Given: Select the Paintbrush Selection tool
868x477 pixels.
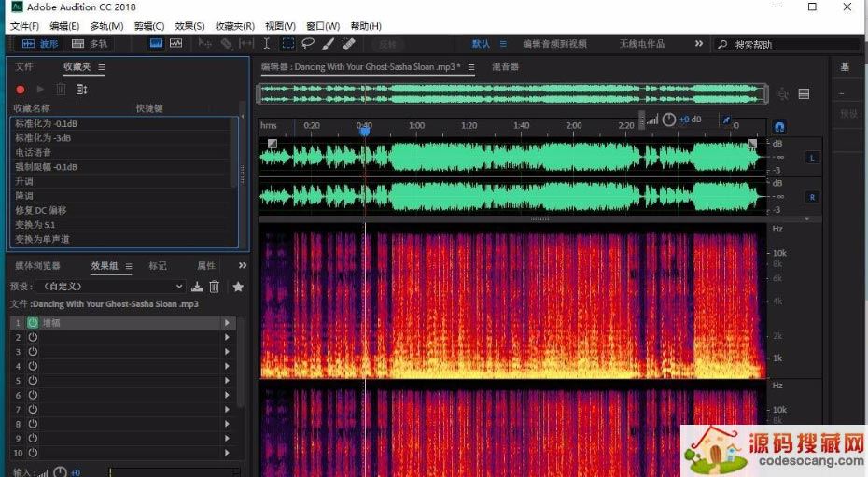Looking at the screenshot, I should point(329,44).
